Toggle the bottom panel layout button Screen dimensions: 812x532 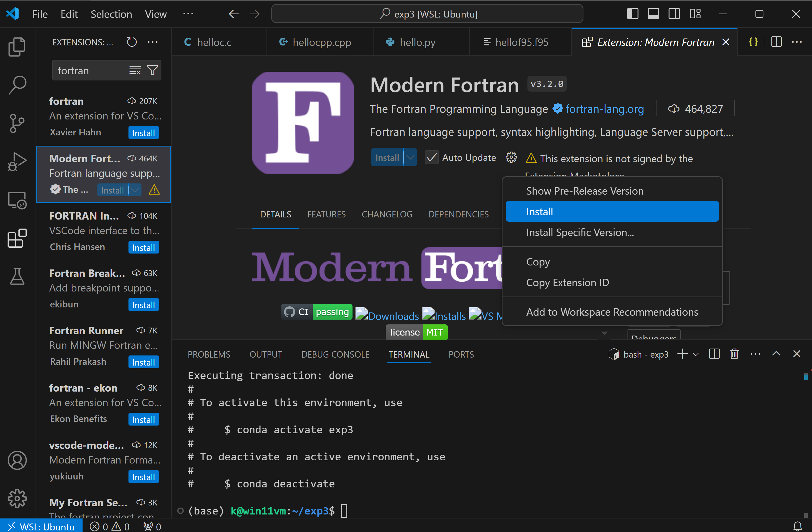click(653, 14)
